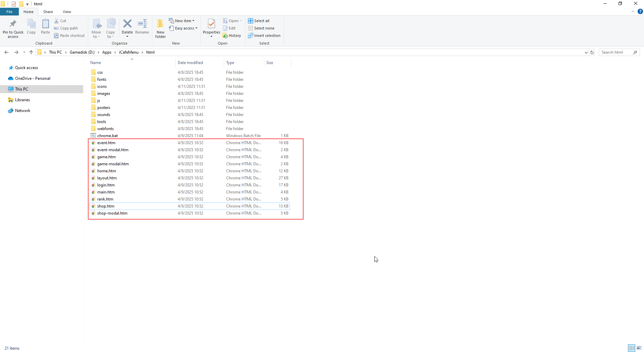Collapse the ribbon with chevron
Viewport: 644px width, 352px height.
pyautogui.click(x=633, y=11)
